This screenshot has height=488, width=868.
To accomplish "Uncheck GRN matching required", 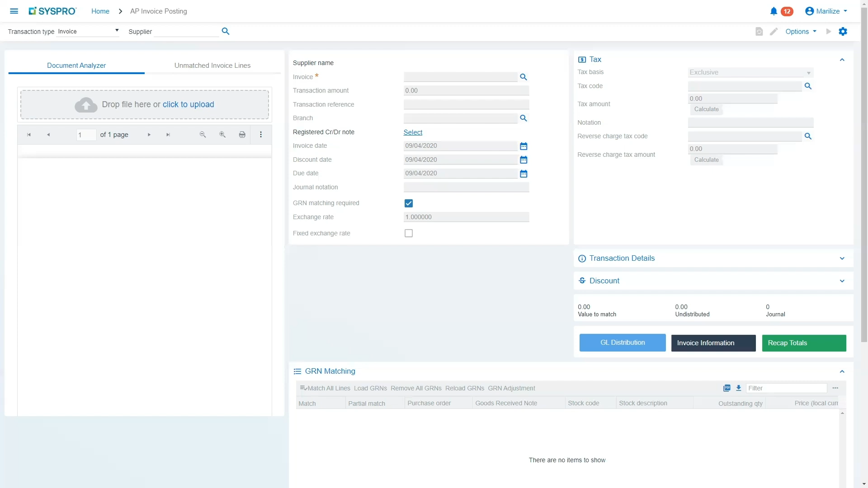I will (x=408, y=203).
